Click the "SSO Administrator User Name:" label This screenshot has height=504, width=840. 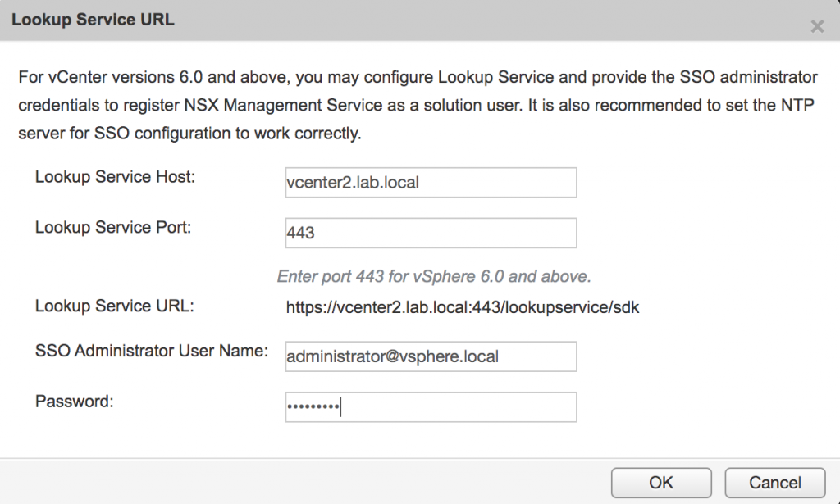tap(152, 351)
